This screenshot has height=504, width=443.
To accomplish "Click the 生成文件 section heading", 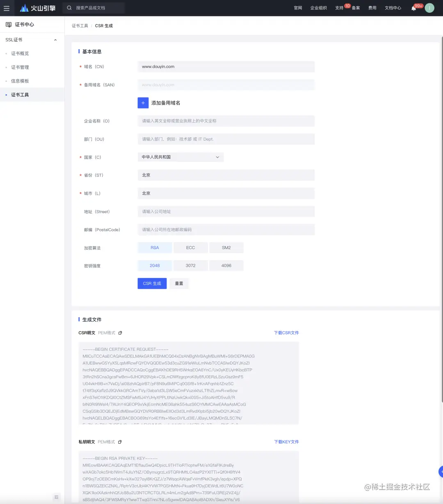I will click(92, 320).
